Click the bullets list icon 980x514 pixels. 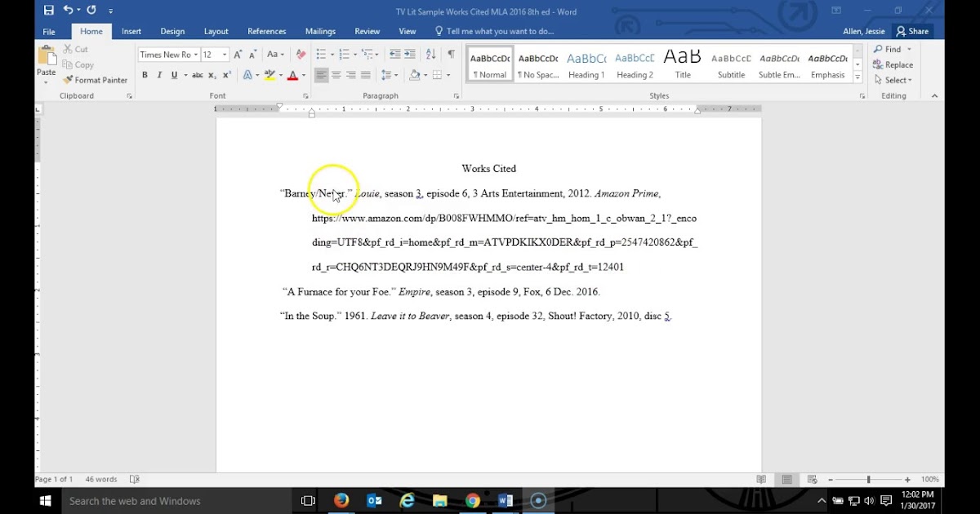click(x=321, y=55)
